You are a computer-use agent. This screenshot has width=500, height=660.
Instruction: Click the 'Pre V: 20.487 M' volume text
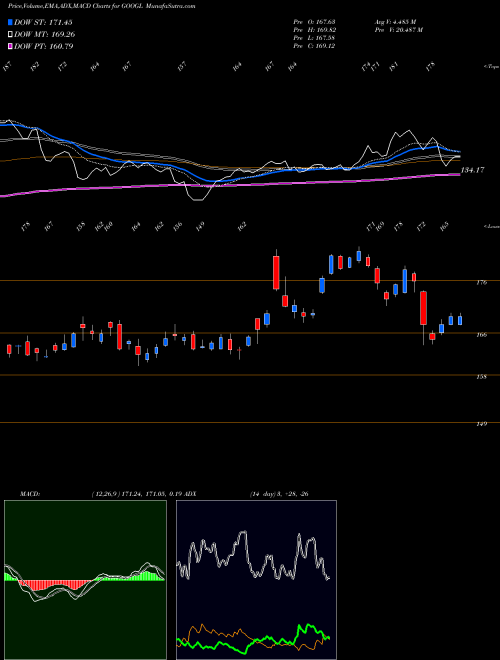coord(398,30)
